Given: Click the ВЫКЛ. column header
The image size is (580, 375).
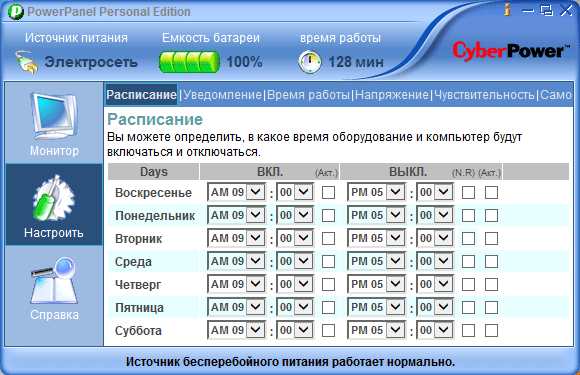Looking at the screenshot, I should click(421, 172).
